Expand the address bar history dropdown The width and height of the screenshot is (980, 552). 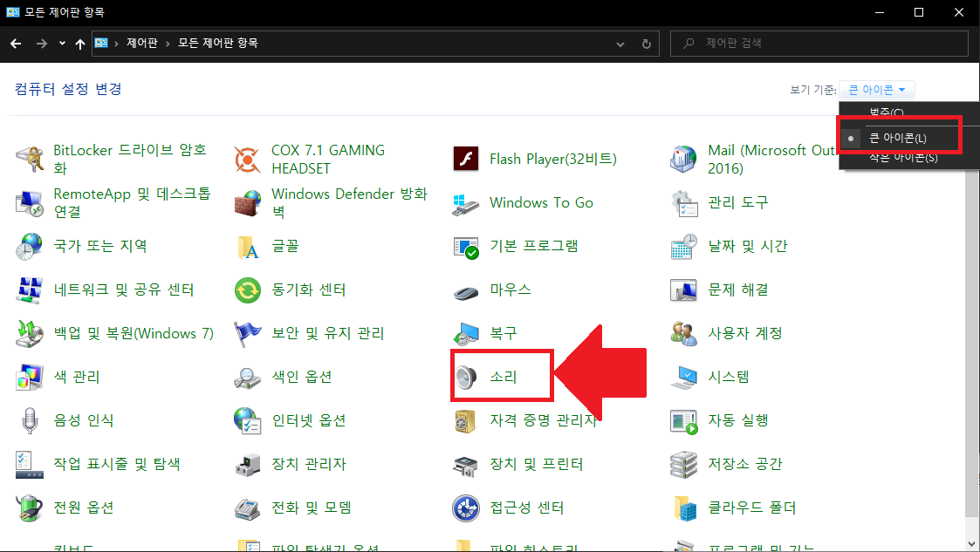click(620, 44)
